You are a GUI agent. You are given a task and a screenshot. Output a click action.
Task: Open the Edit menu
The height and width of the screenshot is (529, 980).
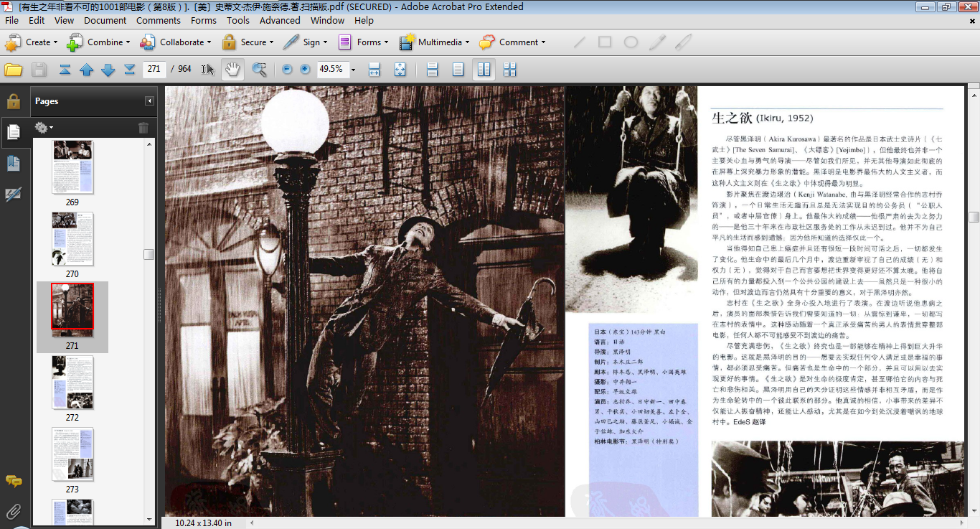tap(37, 21)
